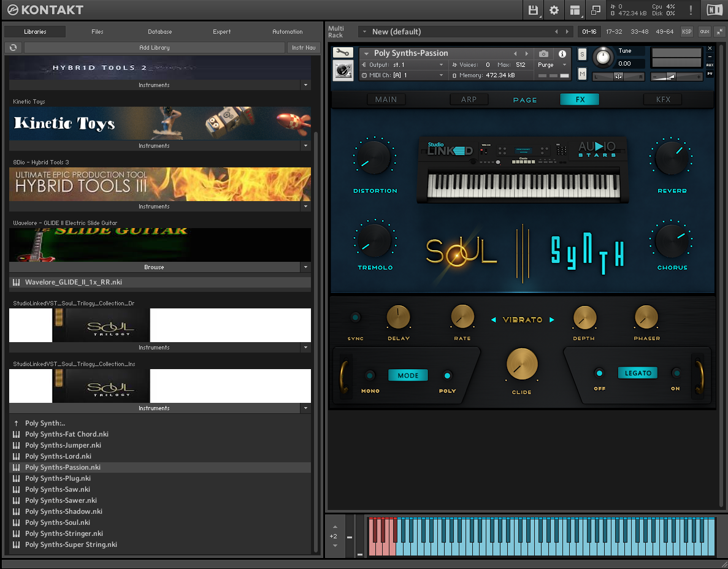Click the previous multi arrow
The height and width of the screenshot is (569, 728).
coord(556,31)
